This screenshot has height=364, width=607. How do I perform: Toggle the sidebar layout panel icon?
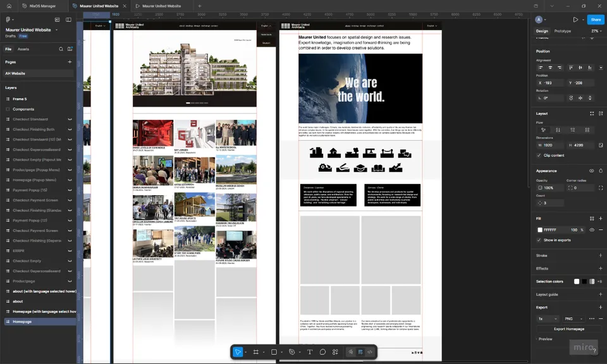(68, 20)
